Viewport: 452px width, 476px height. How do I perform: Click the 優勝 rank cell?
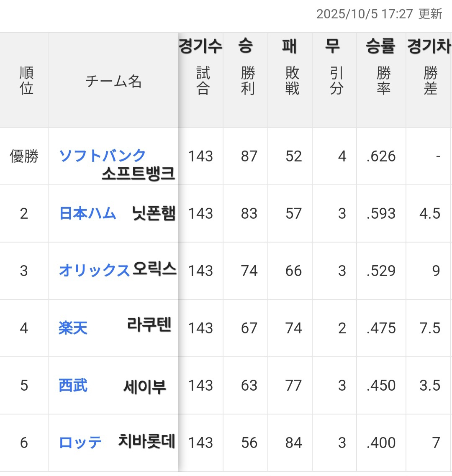pos(24,156)
